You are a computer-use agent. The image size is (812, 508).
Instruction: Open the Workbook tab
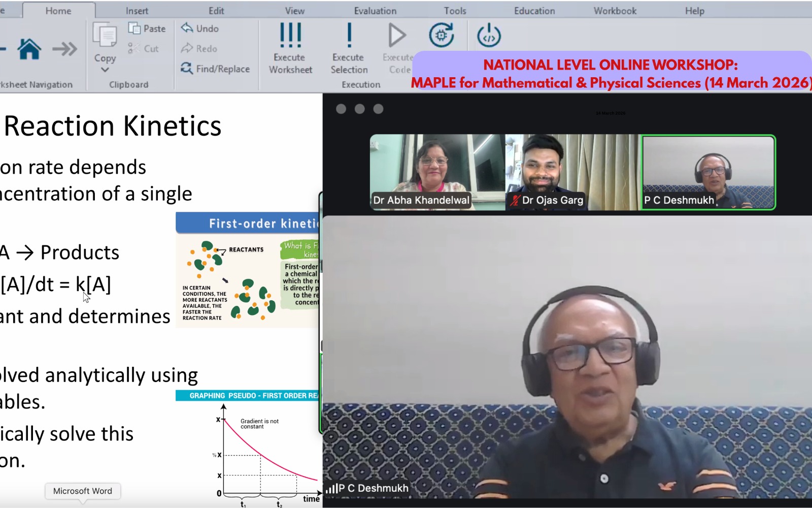pyautogui.click(x=615, y=11)
